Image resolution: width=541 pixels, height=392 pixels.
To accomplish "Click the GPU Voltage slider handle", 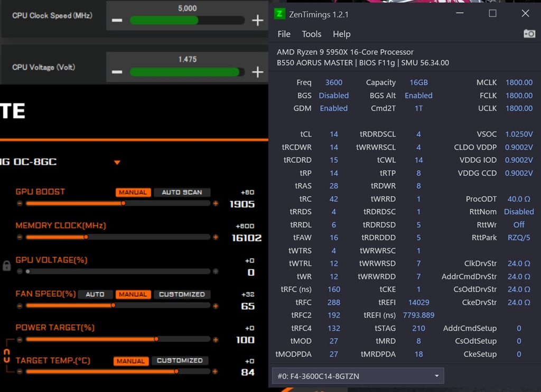I will click(x=28, y=272).
